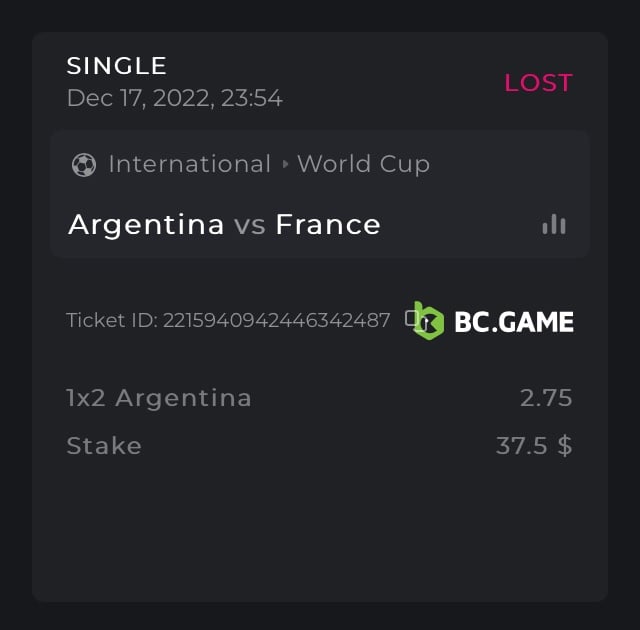Click the Argentina team name in match title
Screen dimensions: 640x630
[146, 224]
